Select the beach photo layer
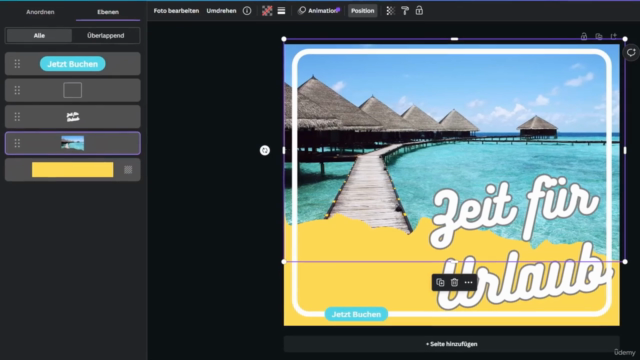The width and height of the screenshot is (640, 360). [x=73, y=143]
